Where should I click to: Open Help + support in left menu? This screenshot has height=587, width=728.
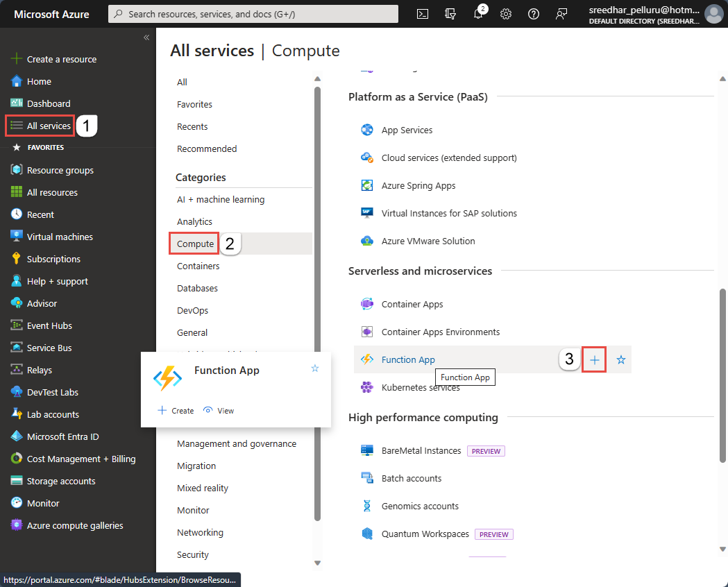tap(57, 281)
